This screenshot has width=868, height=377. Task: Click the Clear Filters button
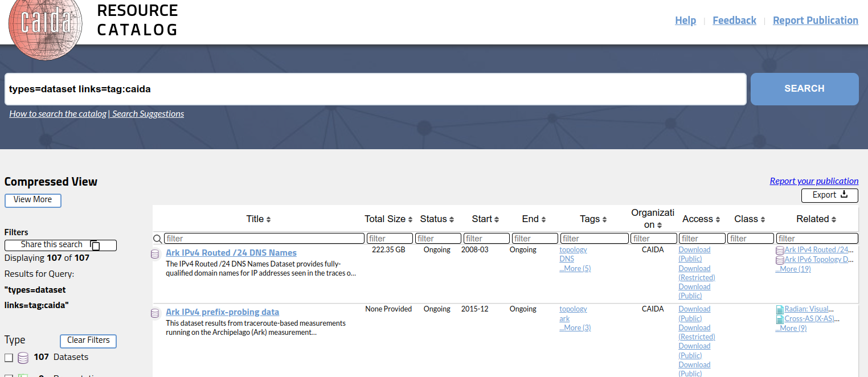pyautogui.click(x=88, y=341)
